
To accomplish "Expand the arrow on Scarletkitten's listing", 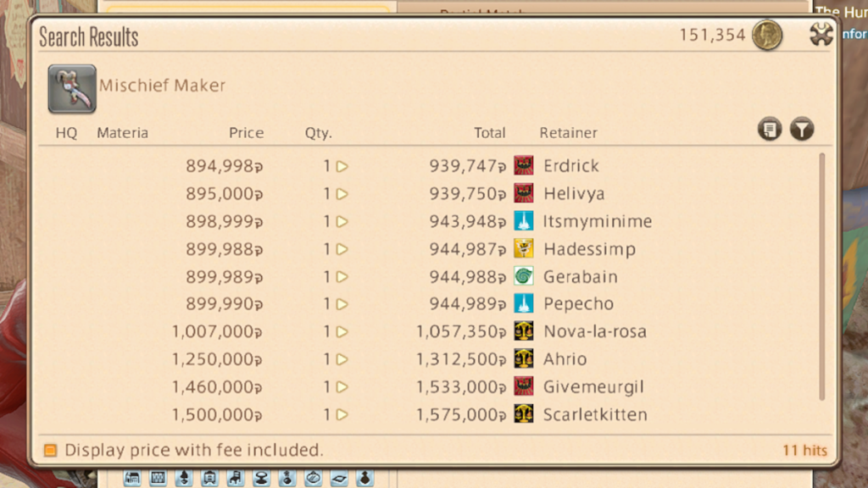I will [341, 415].
